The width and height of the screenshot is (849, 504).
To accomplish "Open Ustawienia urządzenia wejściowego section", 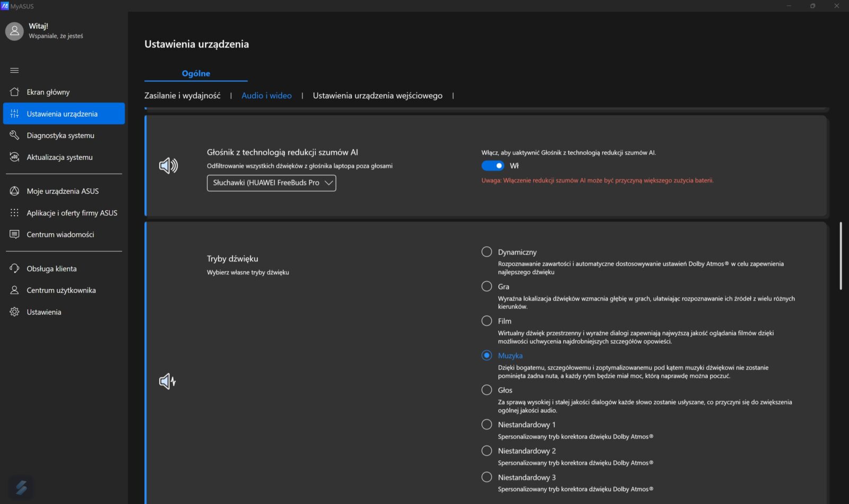I will [x=377, y=95].
